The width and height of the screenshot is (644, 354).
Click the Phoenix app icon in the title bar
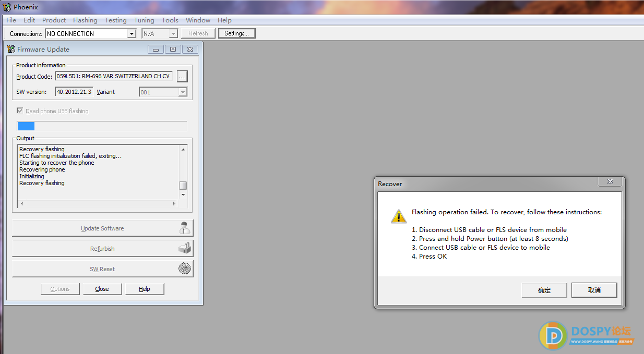point(7,7)
